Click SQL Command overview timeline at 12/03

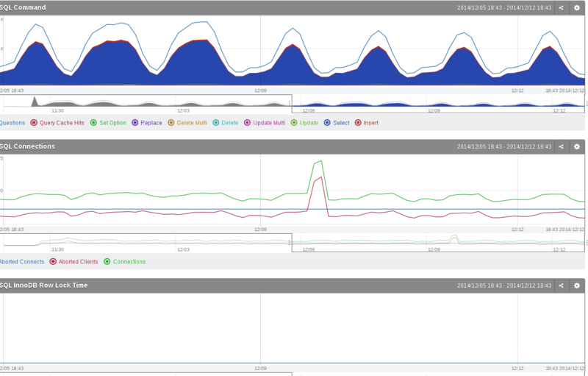click(x=183, y=110)
